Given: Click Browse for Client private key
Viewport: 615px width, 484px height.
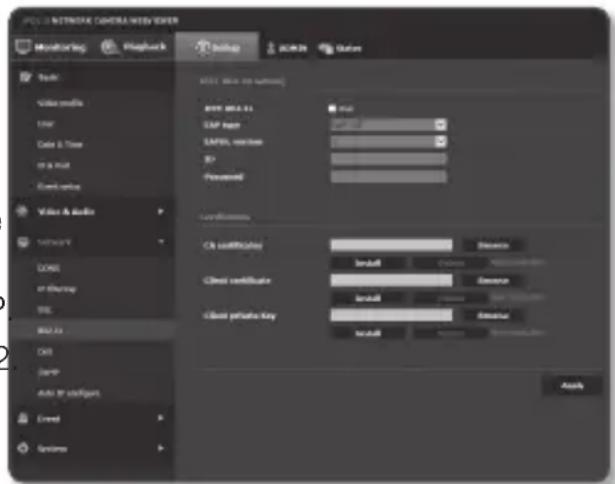Looking at the screenshot, I should [493, 315].
